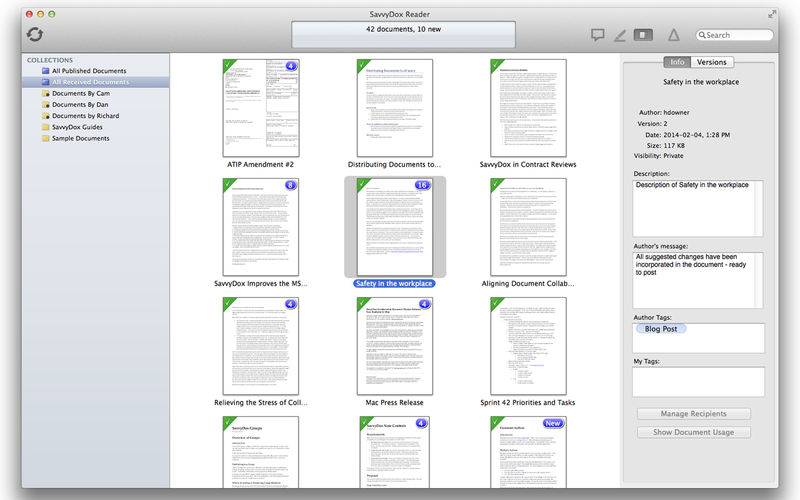Click badge 16 on Safety in the workplace
Screen dimensions: 800x500
[x=422, y=185]
